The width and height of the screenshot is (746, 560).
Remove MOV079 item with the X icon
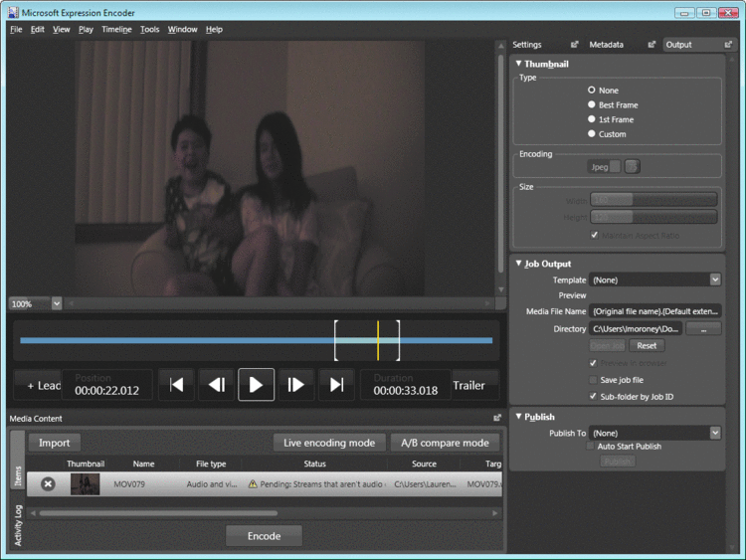[48, 483]
